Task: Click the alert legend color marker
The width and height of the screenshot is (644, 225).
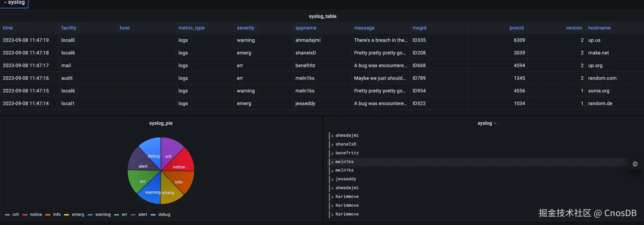Action: pos(133,215)
